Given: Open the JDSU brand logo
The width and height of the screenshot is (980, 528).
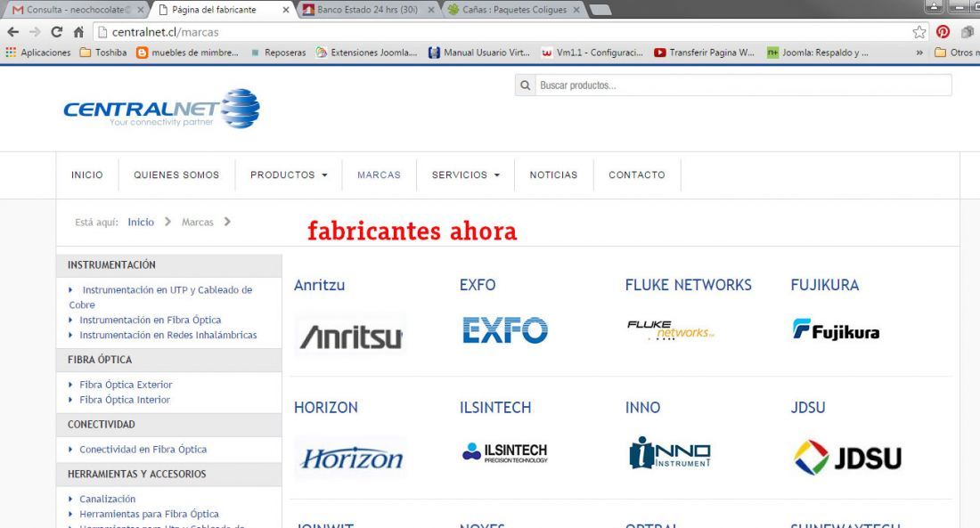Looking at the screenshot, I should click(847, 458).
